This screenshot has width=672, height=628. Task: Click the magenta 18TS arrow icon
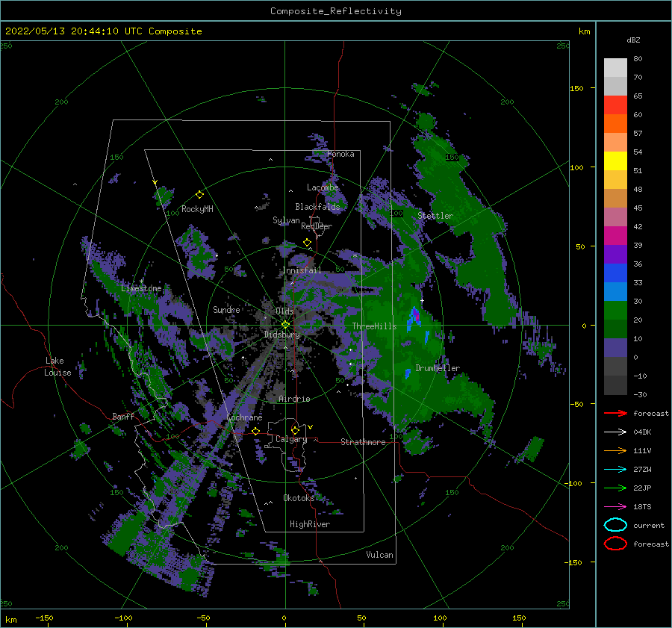615,507
